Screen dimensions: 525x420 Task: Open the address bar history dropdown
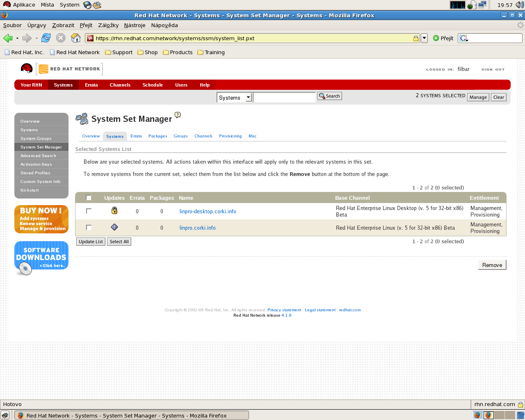click(425, 38)
